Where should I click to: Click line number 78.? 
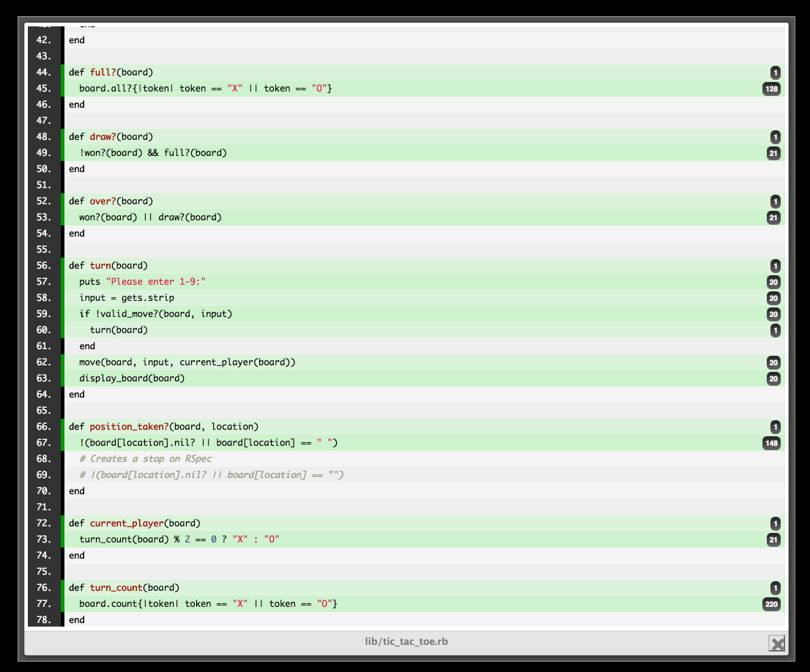click(44, 620)
